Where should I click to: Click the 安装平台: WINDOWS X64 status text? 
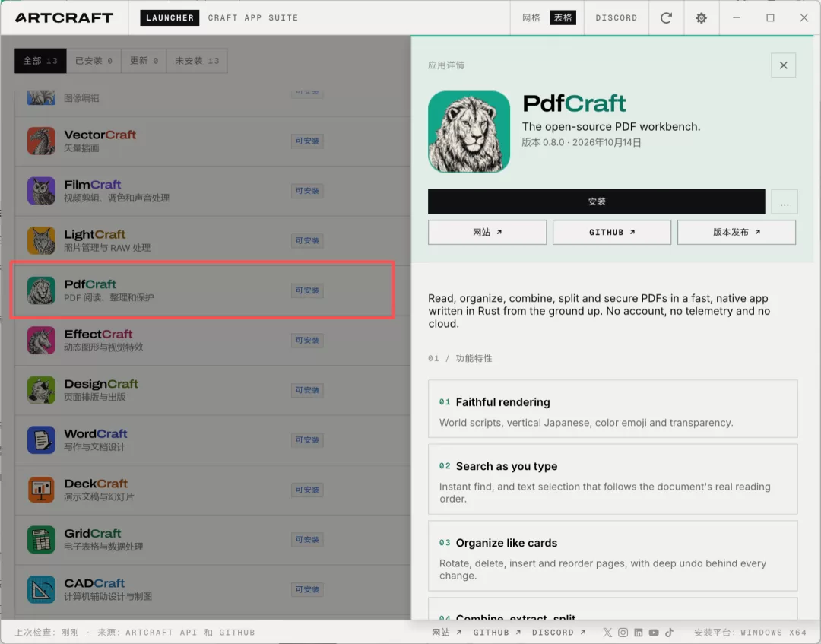750,633
